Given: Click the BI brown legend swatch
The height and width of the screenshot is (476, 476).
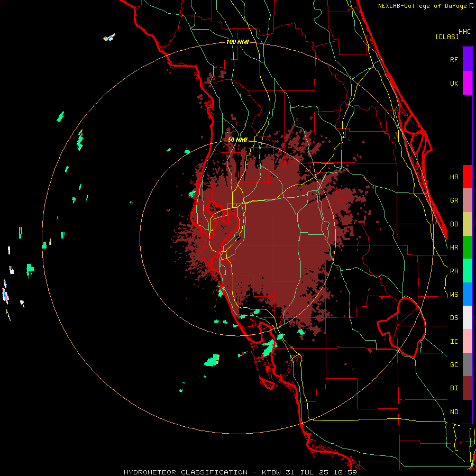Looking at the screenshot, I should 467,388.
